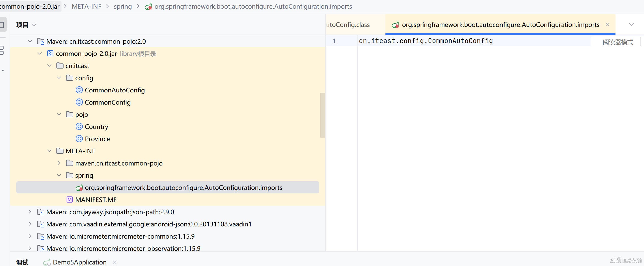Collapse the spring folder node
This screenshot has width=644, height=266.
point(59,175)
